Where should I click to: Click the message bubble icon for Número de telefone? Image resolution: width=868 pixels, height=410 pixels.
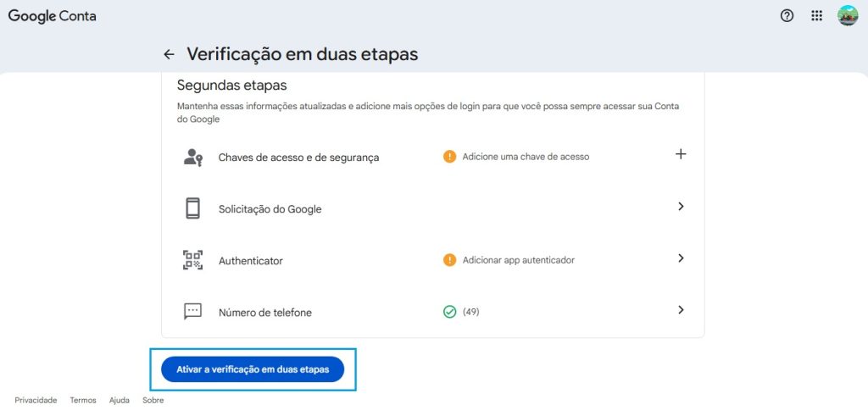click(193, 312)
